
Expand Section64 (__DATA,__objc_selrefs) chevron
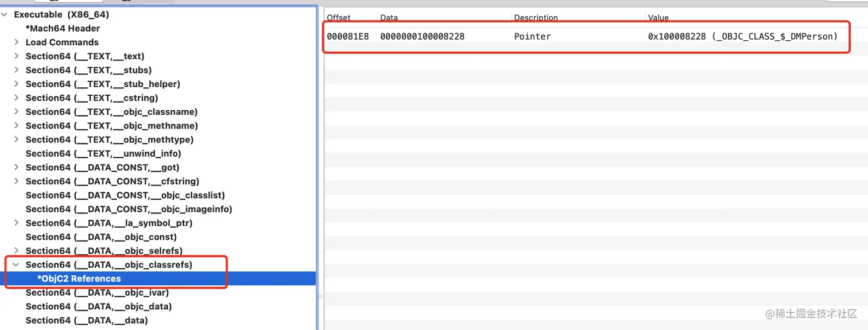[17, 251]
